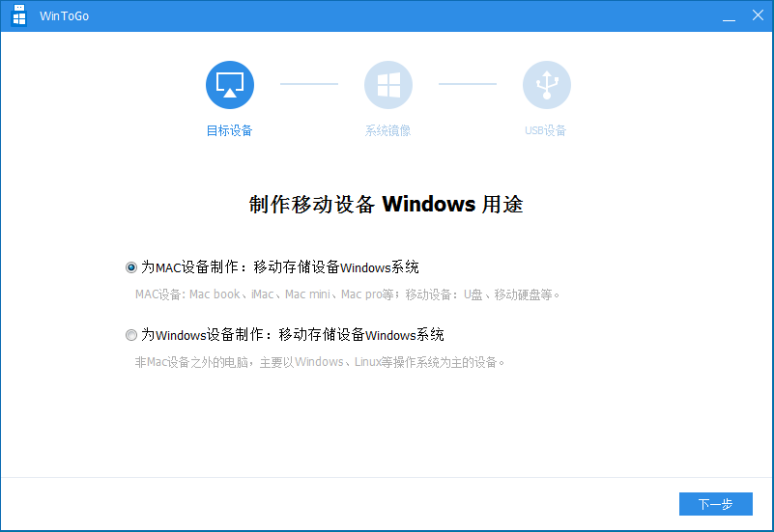Click the 非Mac设备 description mentioning Linux
Viewport: 774px width, 532px height.
320,362
